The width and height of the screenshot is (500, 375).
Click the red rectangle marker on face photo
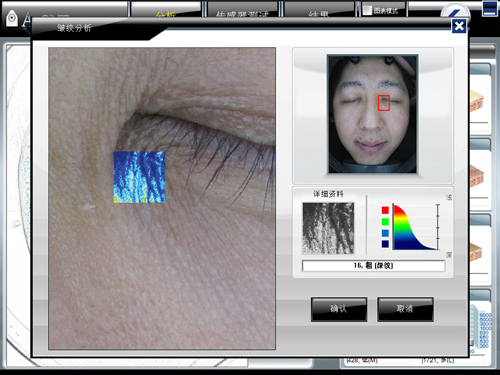384,103
